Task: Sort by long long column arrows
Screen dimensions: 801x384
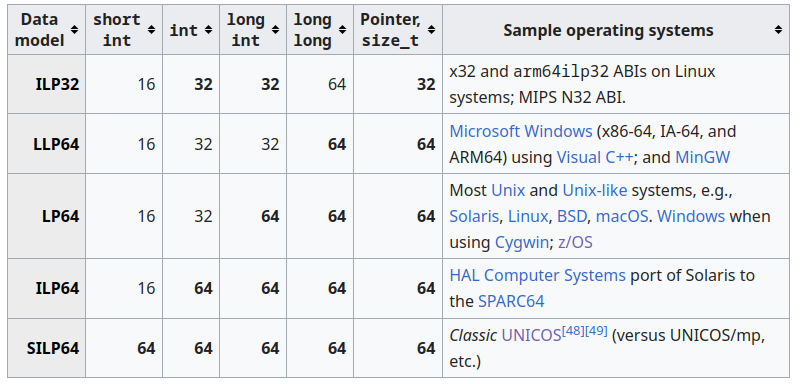Action: [342, 30]
